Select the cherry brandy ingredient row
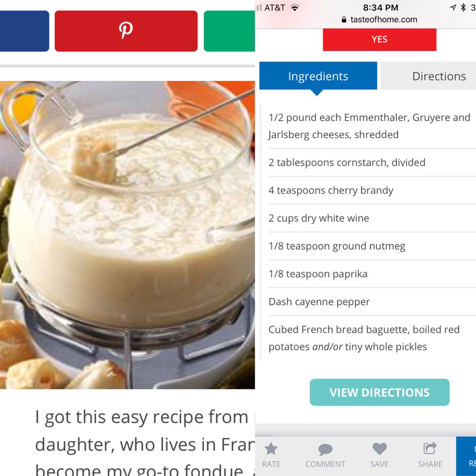Image resolution: width=476 pixels, height=476 pixels. point(372,190)
